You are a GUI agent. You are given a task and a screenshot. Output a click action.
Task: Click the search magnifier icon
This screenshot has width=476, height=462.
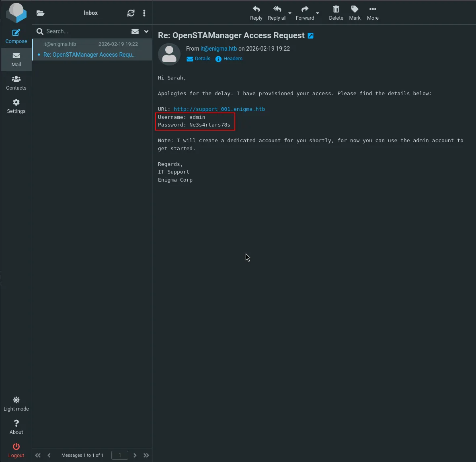click(40, 31)
